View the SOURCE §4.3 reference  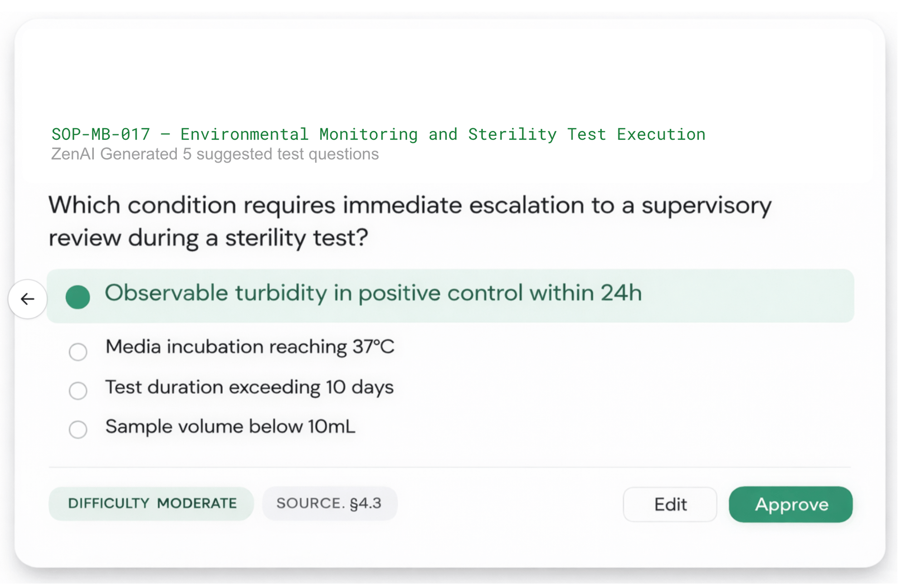pyautogui.click(x=330, y=503)
